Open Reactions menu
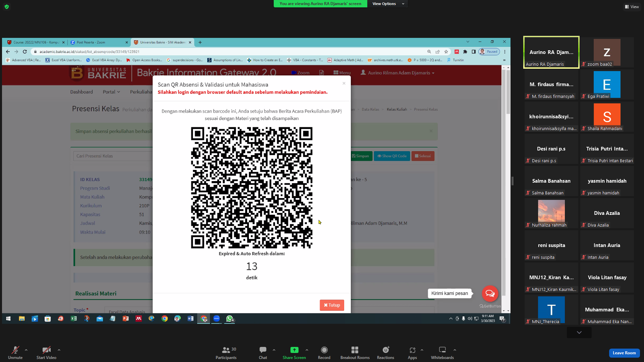Image resolution: width=644 pixels, height=362 pixels. 386,353
